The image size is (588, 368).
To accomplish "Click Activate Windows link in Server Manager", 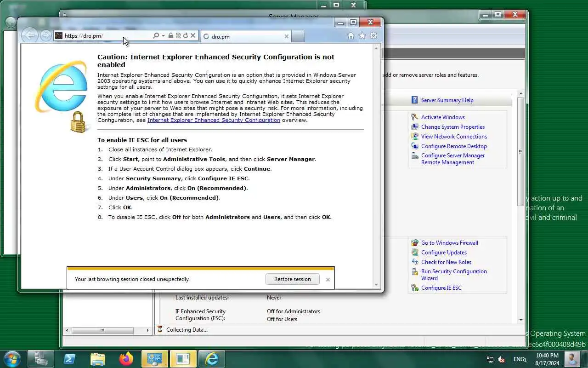I will click(443, 117).
